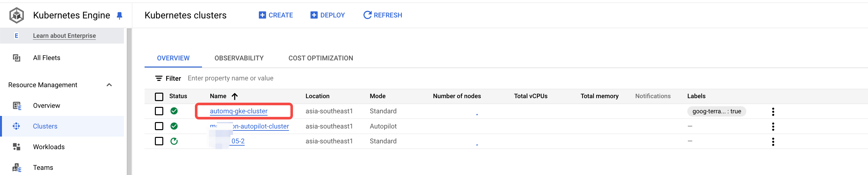
Task: Collapse the Resource Management section
Action: pos(109,85)
